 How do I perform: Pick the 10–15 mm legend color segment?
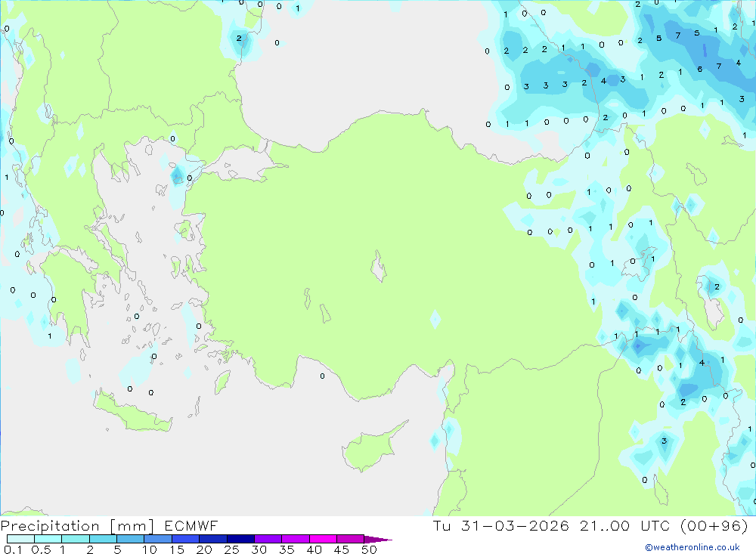pos(158,539)
